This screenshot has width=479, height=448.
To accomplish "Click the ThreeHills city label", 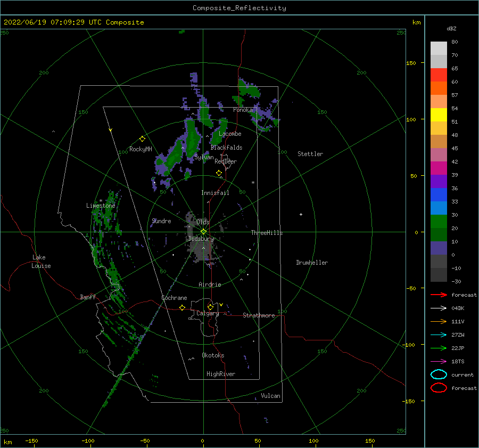I will pyautogui.click(x=267, y=233).
